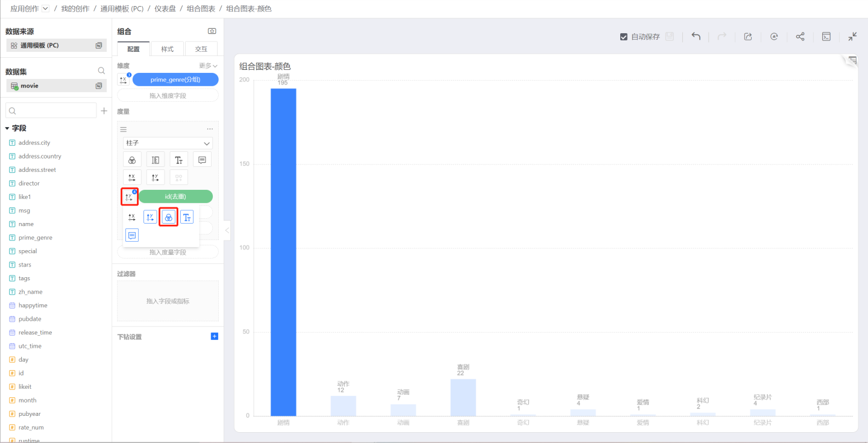Click the console/terminal icon in top toolbar
The image size is (868, 443).
pos(826,36)
